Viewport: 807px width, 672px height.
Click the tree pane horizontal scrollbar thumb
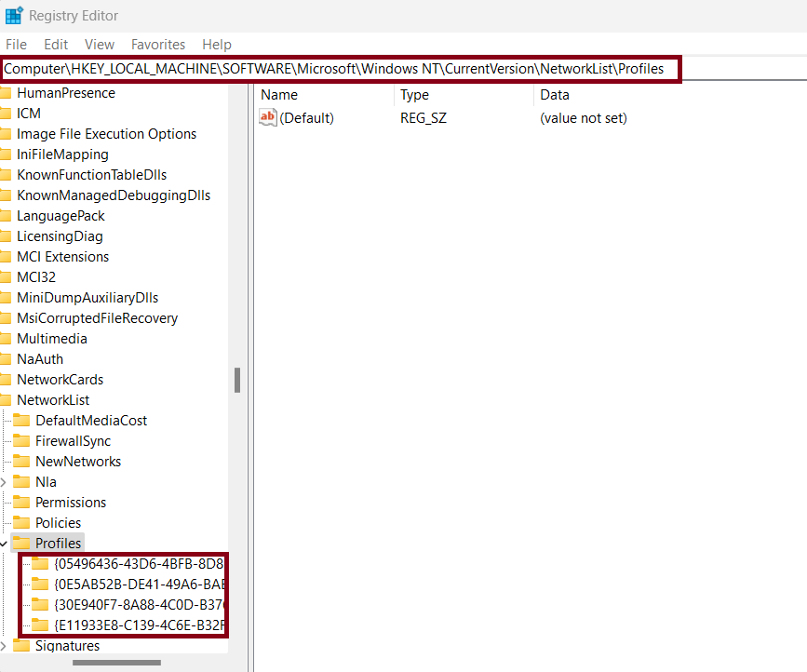(117, 663)
